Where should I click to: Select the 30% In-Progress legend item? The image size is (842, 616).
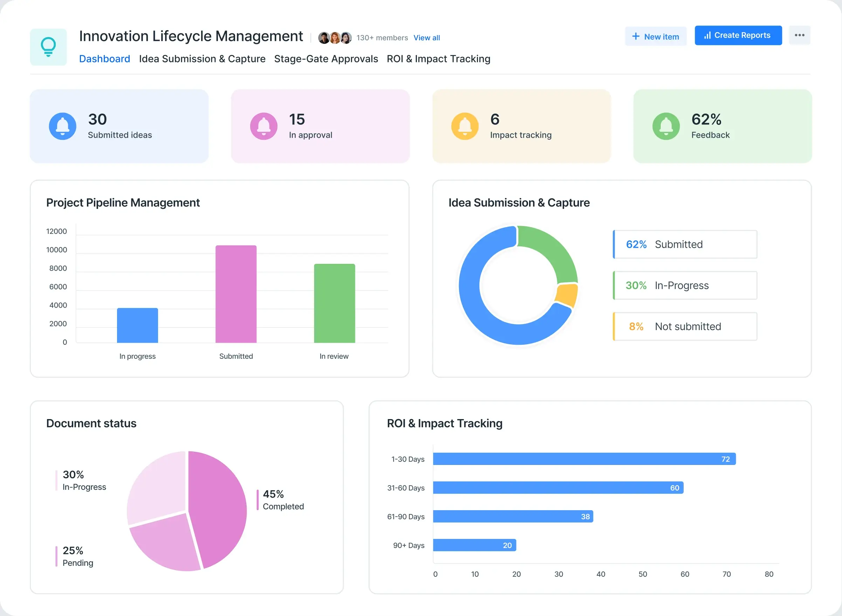coord(685,285)
